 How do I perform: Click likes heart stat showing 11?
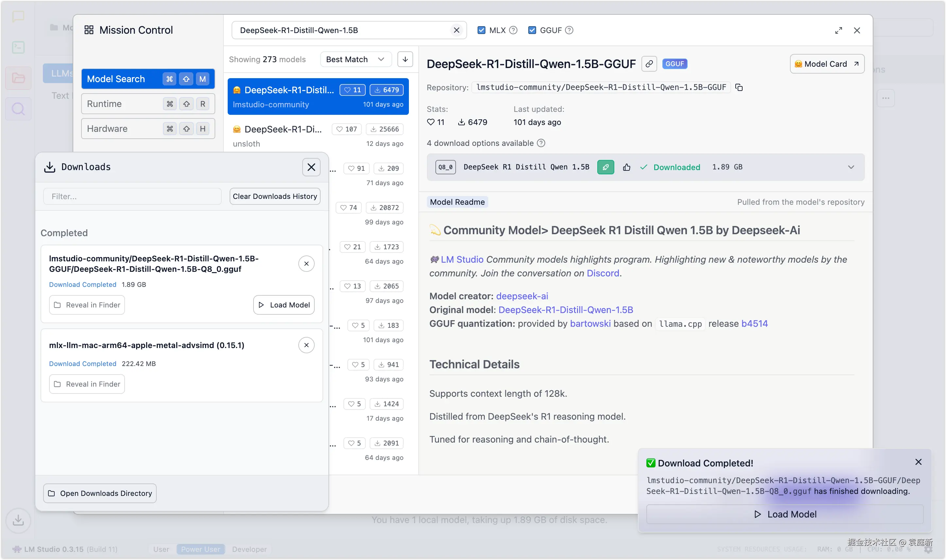[435, 122]
